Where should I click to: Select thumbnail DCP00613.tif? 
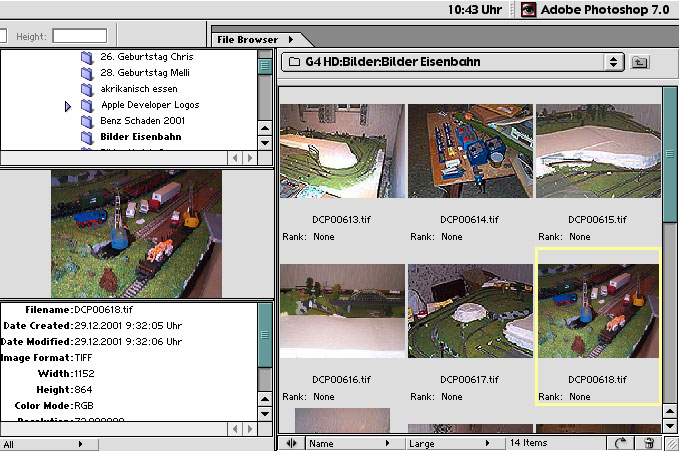342,151
